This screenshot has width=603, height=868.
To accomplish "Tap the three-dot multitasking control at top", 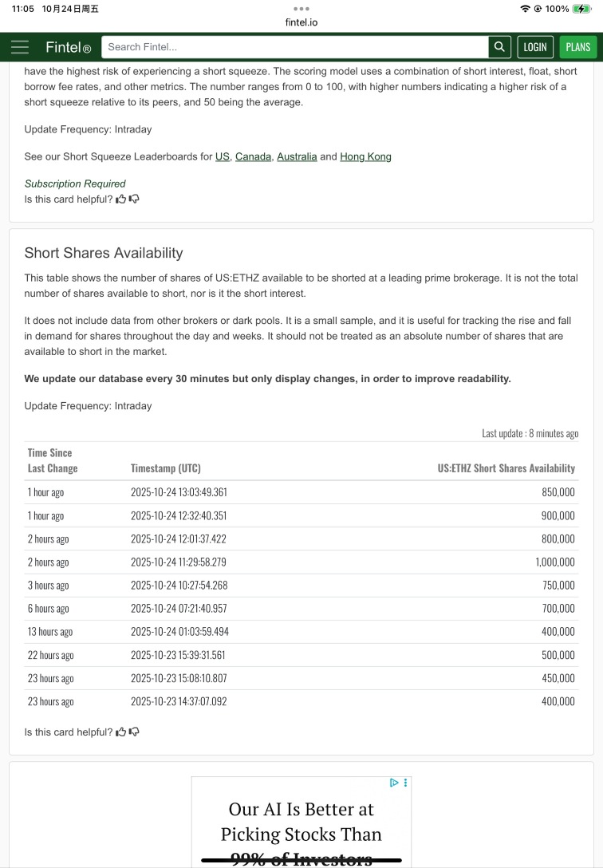I will click(301, 9).
